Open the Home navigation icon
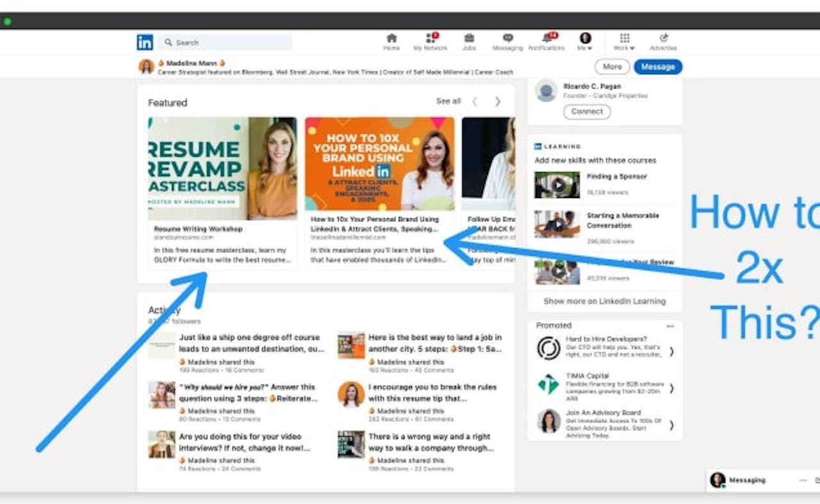The image size is (820, 504). (x=391, y=42)
